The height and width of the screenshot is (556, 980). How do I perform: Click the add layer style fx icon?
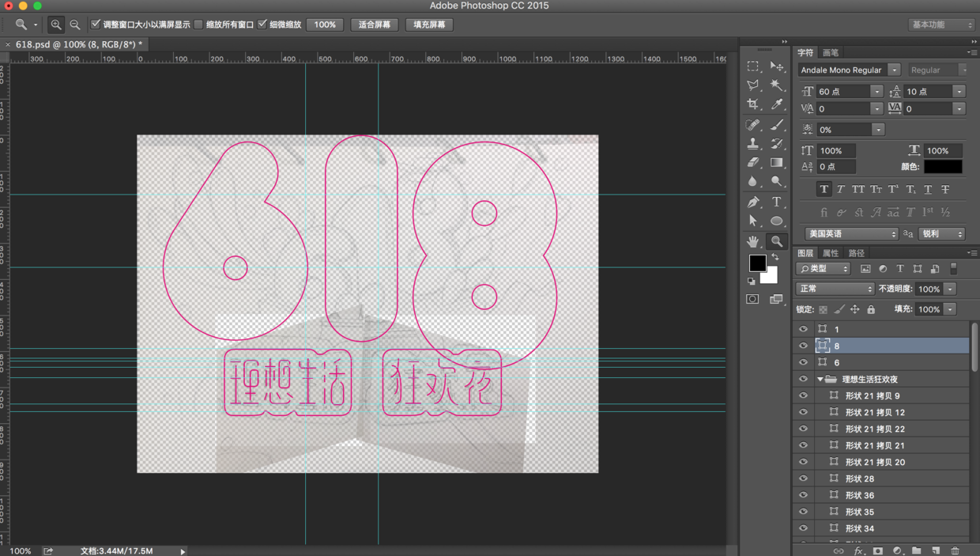point(858,550)
